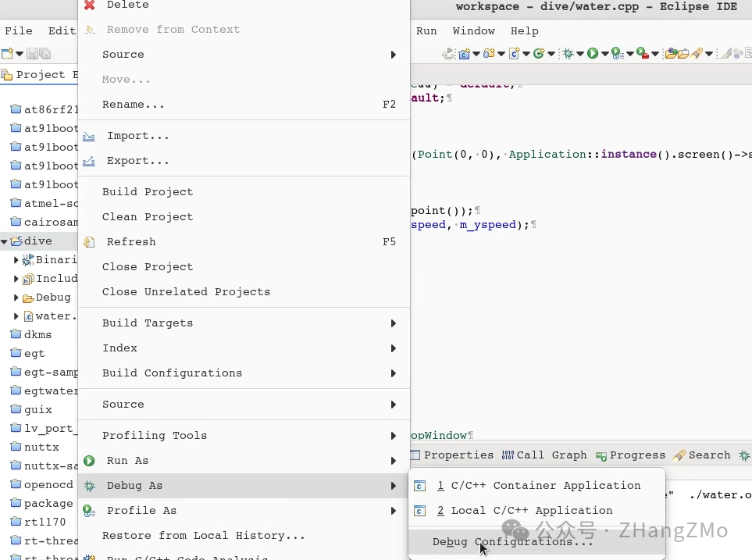The image size is (752, 560).
Task: Click the Save All icon in toolbar
Action: (45, 54)
